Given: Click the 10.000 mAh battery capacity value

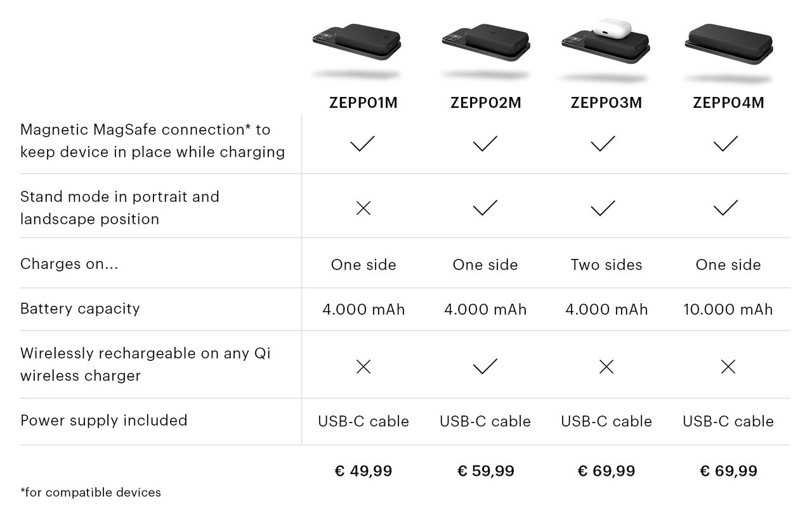Looking at the screenshot, I should point(728,310).
